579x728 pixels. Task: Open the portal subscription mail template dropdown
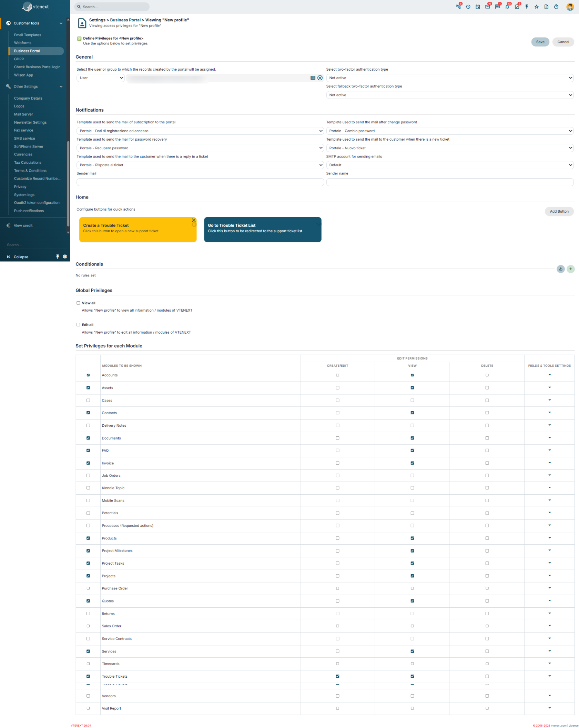200,131
